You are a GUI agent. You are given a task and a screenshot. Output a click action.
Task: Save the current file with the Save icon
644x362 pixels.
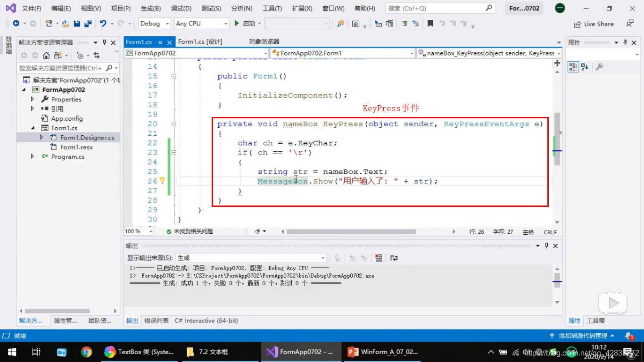tap(77, 24)
